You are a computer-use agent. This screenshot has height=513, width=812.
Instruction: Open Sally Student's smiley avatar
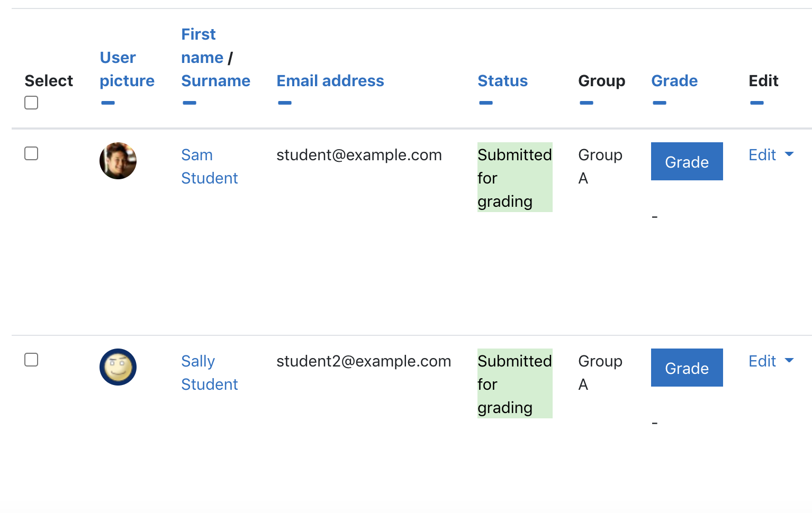pyautogui.click(x=118, y=367)
